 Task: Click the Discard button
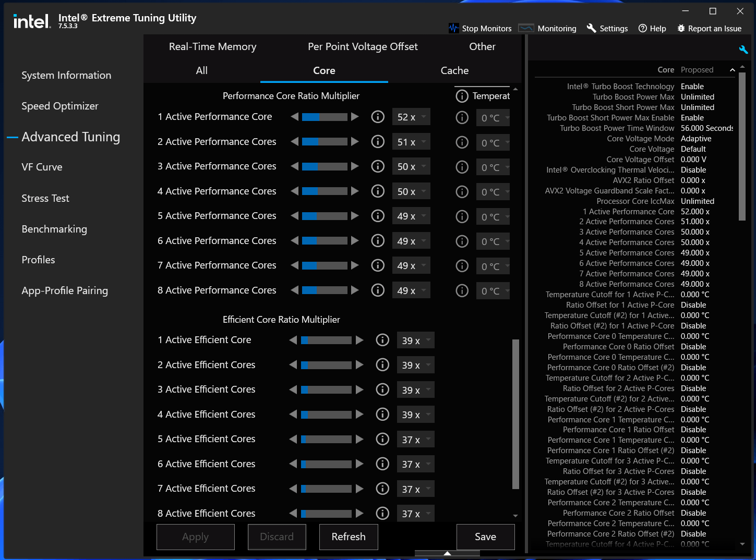pyautogui.click(x=277, y=537)
